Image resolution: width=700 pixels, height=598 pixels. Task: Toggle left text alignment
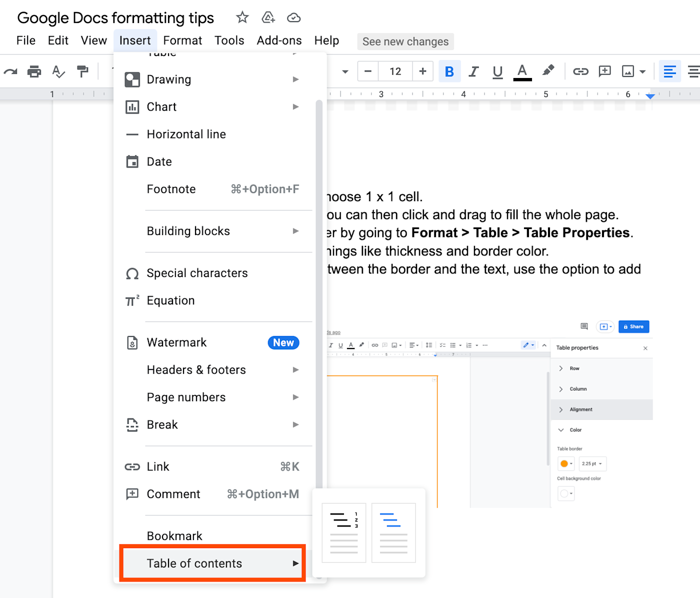coord(670,71)
